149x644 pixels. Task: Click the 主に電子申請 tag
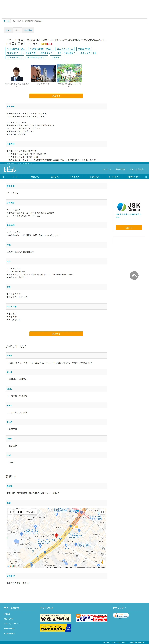(84, 49)
